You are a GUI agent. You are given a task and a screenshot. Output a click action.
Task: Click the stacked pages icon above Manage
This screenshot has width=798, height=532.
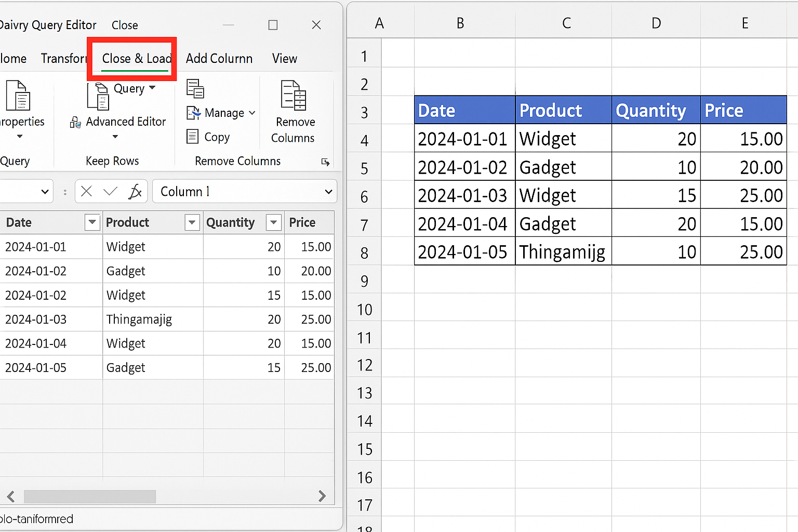[x=195, y=88]
